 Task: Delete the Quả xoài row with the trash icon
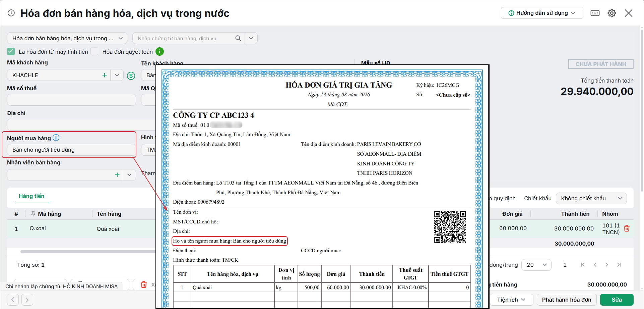627,228
